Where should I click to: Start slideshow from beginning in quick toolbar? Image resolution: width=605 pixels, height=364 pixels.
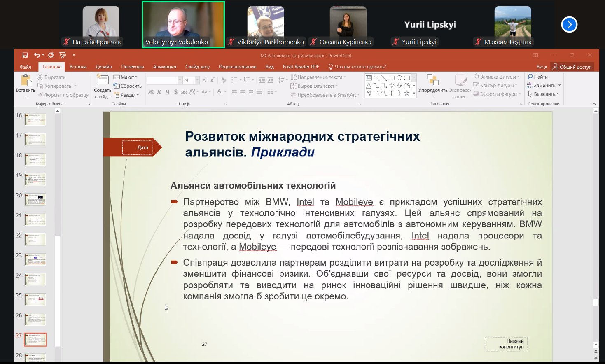click(63, 55)
